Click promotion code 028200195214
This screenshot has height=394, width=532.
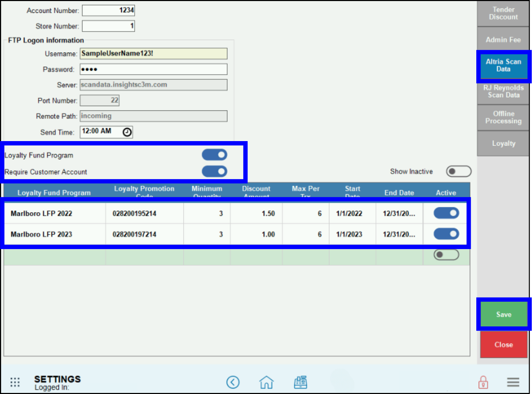click(134, 214)
